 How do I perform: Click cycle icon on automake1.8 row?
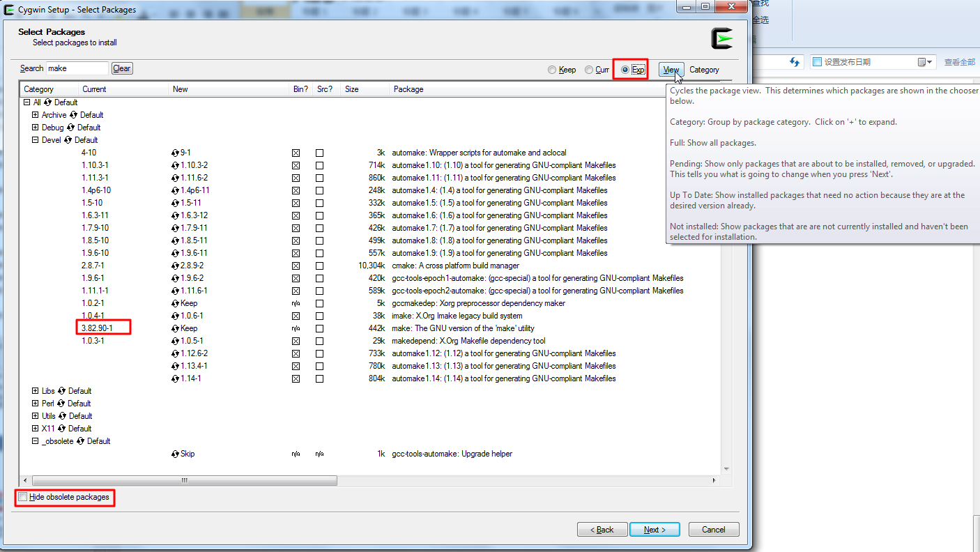click(176, 240)
